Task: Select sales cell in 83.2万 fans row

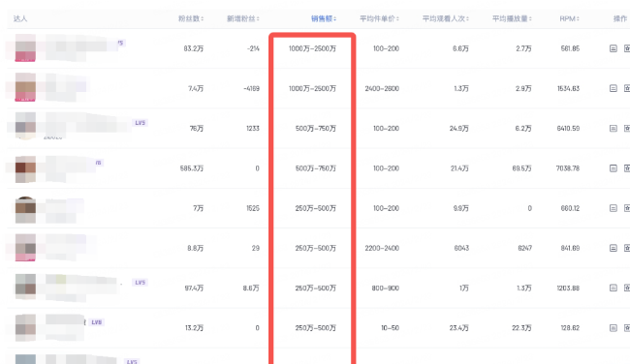Action: point(312,48)
